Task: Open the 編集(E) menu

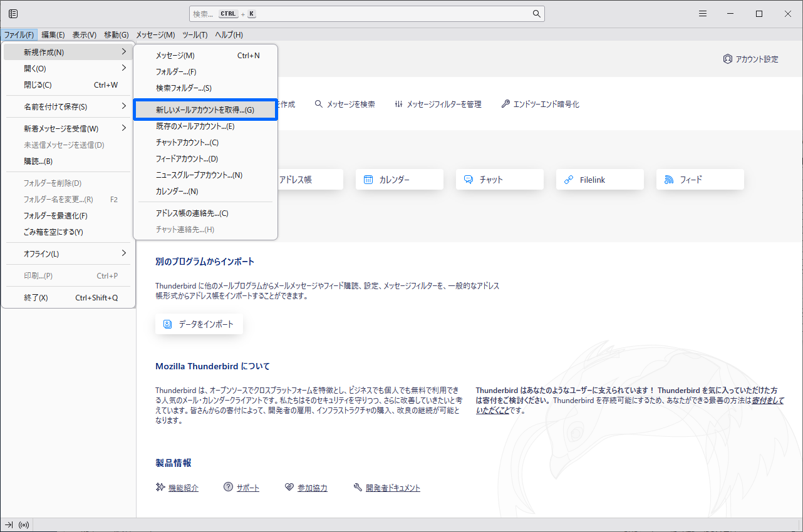Action: 53,35
